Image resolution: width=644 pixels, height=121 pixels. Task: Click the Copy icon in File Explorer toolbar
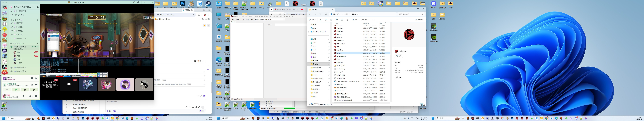click(x=326, y=20)
